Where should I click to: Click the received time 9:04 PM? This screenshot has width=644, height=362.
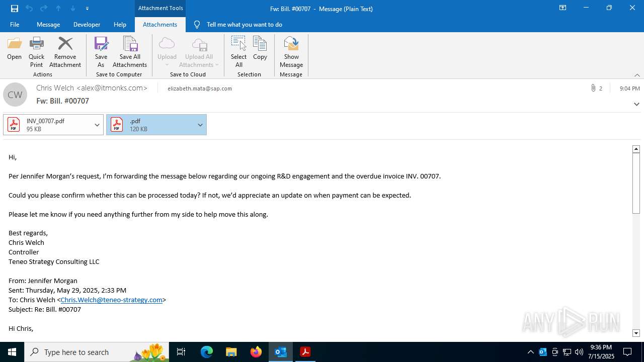coord(629,88)
